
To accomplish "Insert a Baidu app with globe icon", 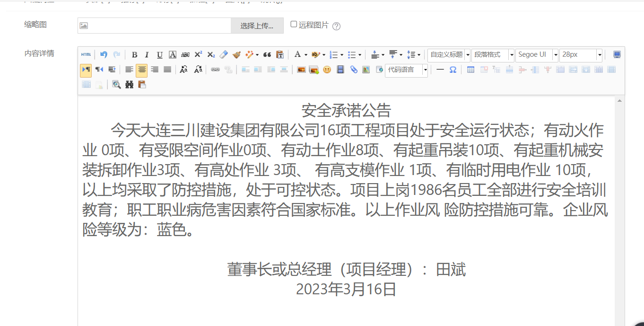I will (x=379, y=70).
